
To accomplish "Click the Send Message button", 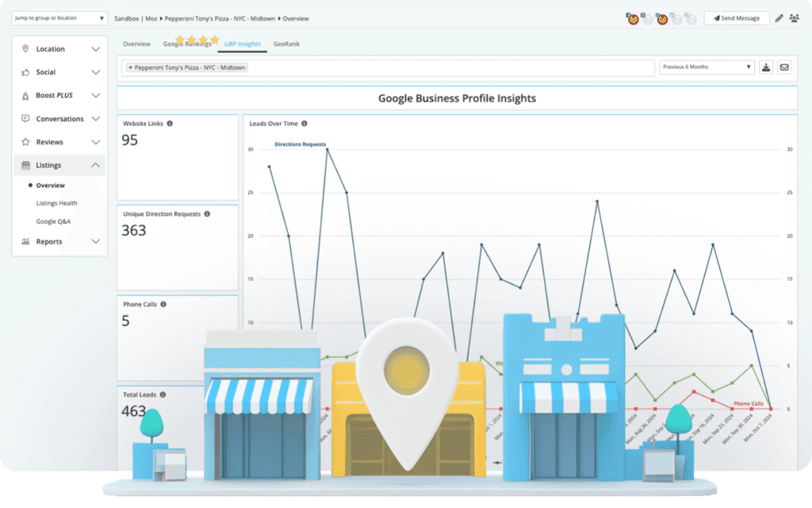I will pyautogui.click(x=737, y=18).
